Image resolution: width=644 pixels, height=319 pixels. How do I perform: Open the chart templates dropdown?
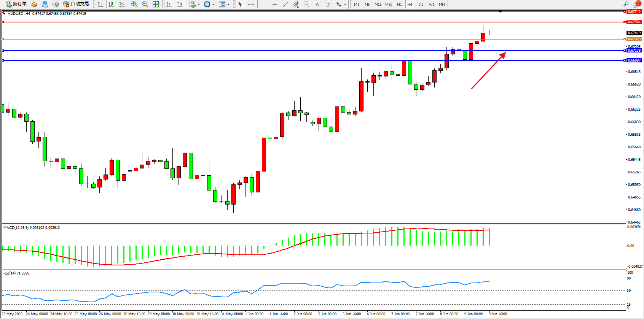click(228, 5)
